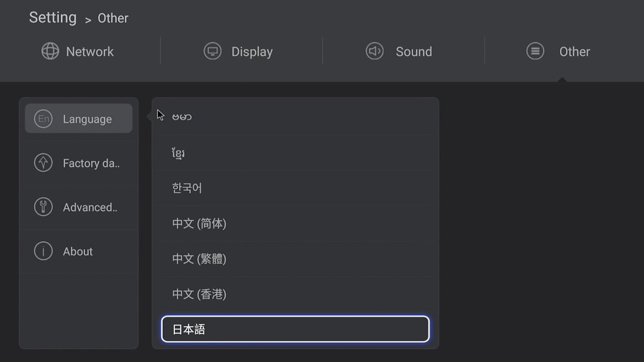644x362 pixels.
Task: Click the Advanced wrench icon
Action: pos(43,206)
